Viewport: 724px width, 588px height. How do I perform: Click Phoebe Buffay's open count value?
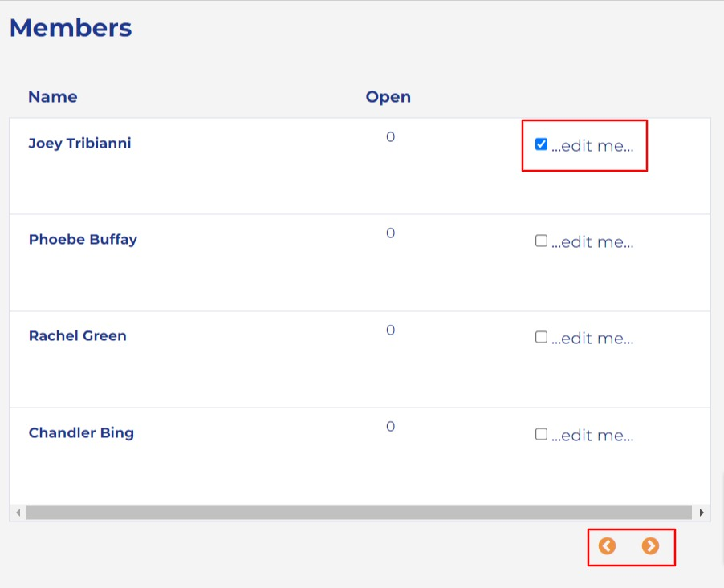390,233
